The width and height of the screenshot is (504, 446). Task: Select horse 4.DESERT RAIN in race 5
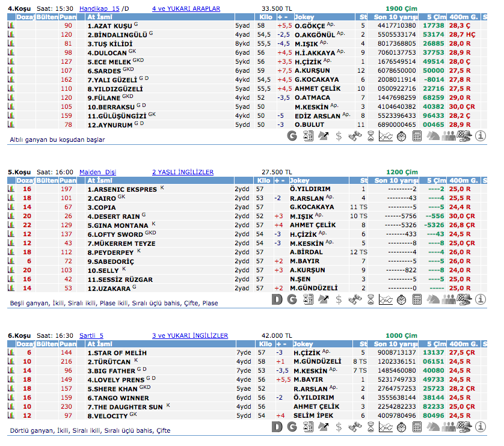(x=114, y=216)
